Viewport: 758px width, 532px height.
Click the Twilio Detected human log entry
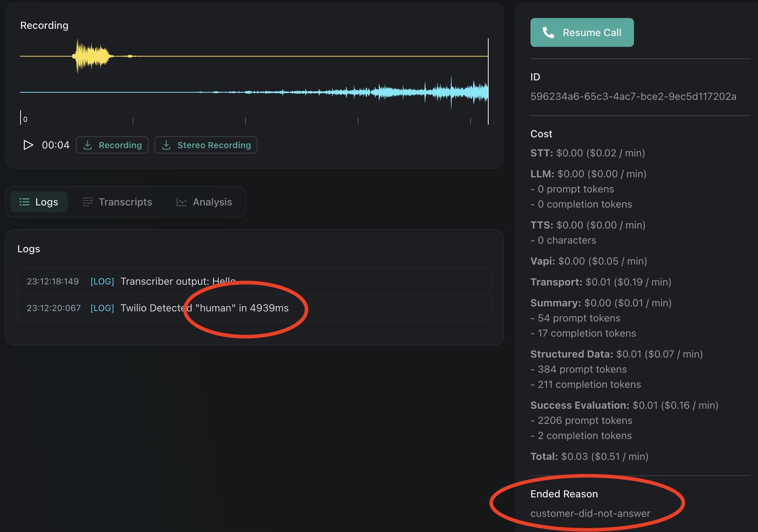(x=204, y=308)
